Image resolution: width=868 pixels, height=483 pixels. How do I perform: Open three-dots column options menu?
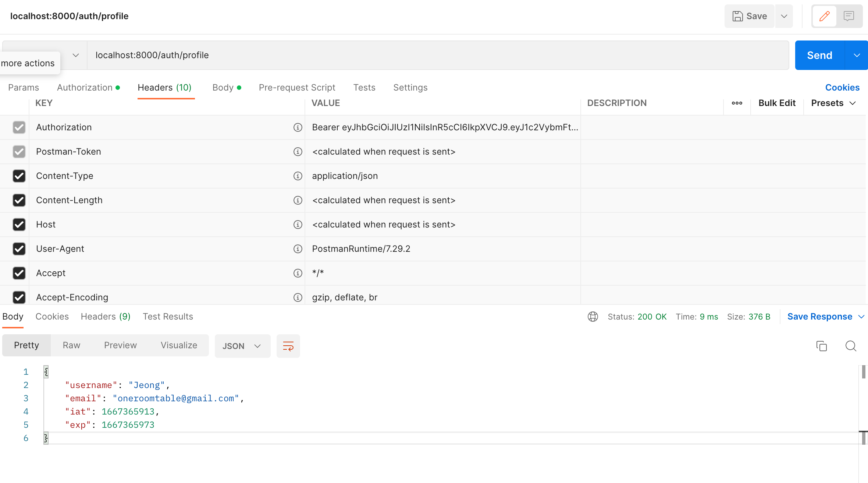tap(737, 103)
